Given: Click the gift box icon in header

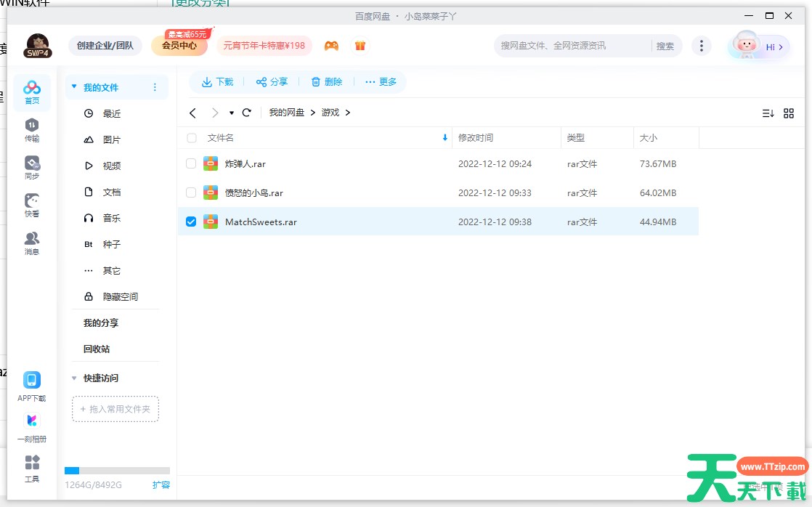Looking at the screenshot, I should pos(360,46).
